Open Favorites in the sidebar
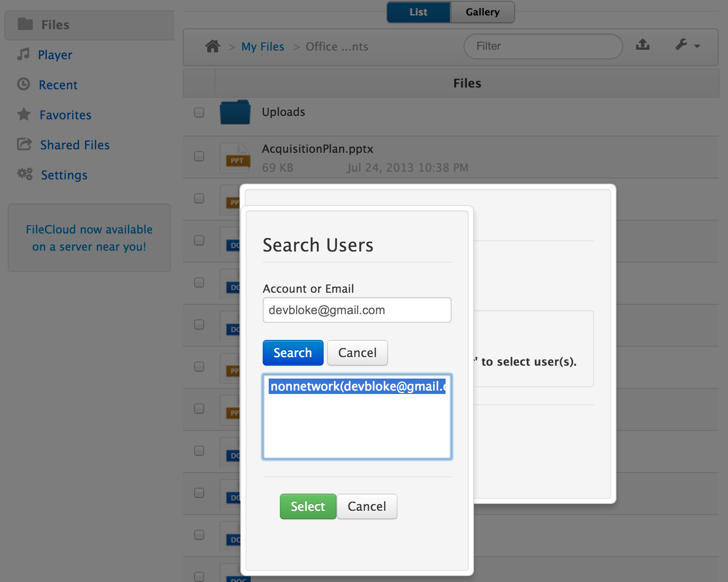728x582 pixels. pos(65,115)
